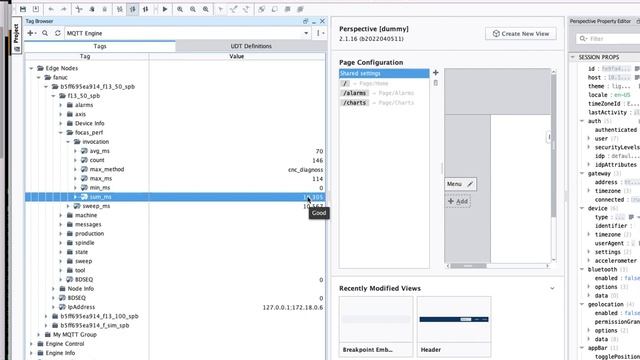
Task: Select the IpAddress tag
Action: pos(81,307)
